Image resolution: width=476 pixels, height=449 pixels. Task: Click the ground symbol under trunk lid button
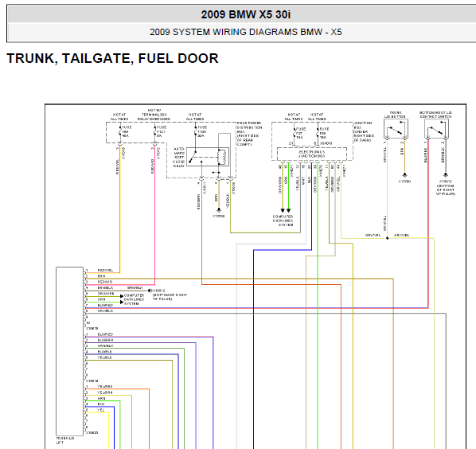click(404, 175)
